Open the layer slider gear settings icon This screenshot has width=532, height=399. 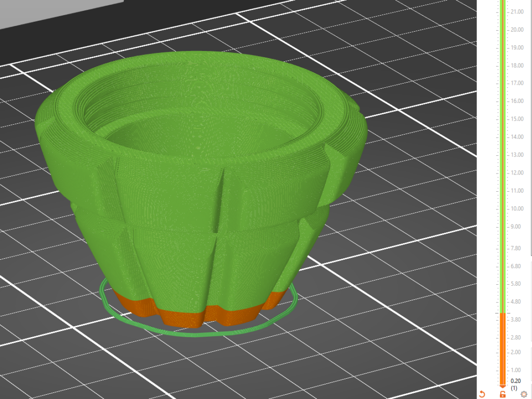click(x=523, y=394)
